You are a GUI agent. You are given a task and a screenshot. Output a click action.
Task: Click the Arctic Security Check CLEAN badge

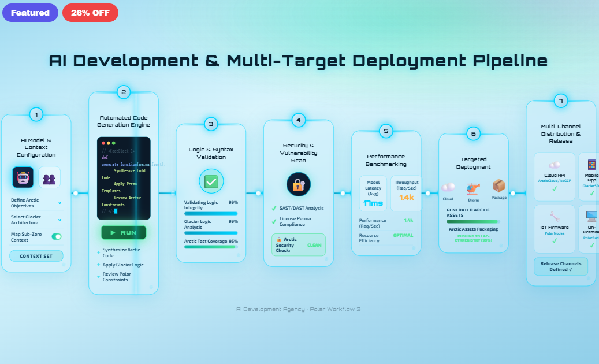click(x=298, y=244)
